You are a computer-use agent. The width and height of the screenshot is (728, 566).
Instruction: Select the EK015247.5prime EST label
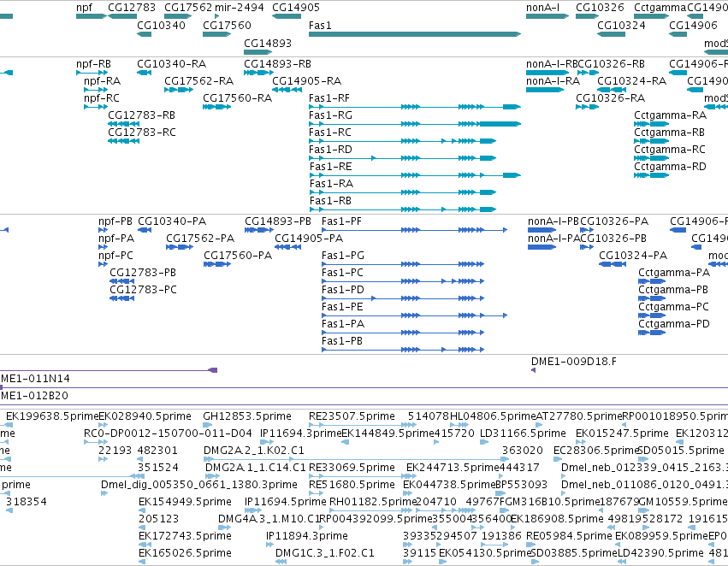pos(622,433)
